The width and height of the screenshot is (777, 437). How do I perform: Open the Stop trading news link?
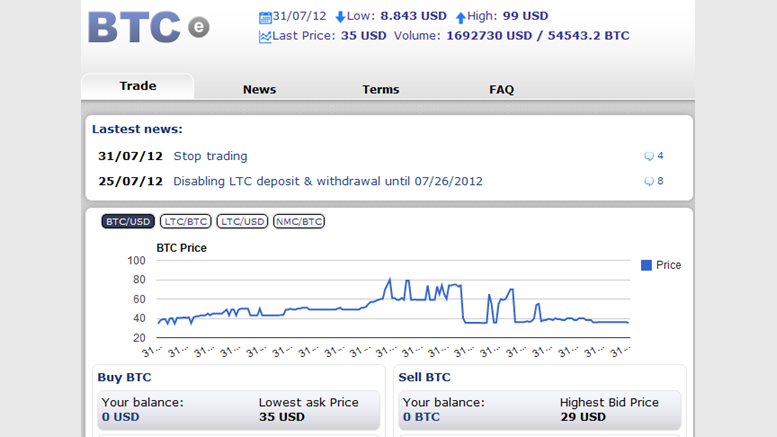point(210,156)
